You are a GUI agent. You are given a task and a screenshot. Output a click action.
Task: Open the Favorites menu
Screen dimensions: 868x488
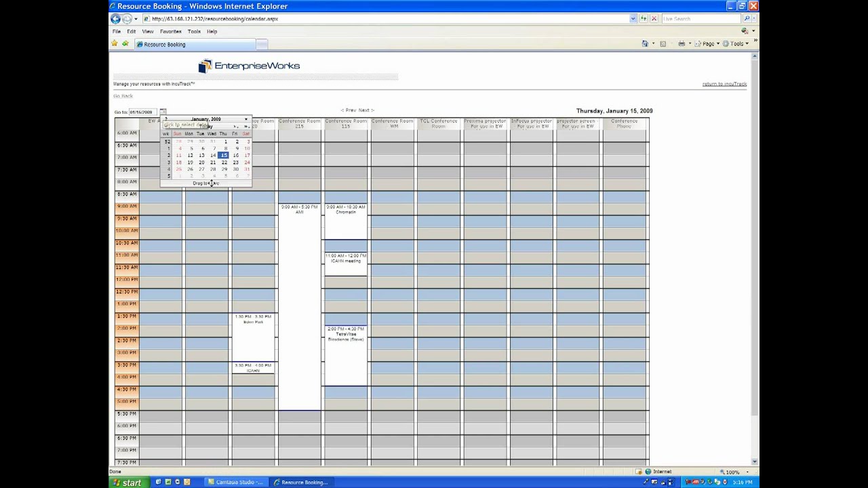coord(170,31)
